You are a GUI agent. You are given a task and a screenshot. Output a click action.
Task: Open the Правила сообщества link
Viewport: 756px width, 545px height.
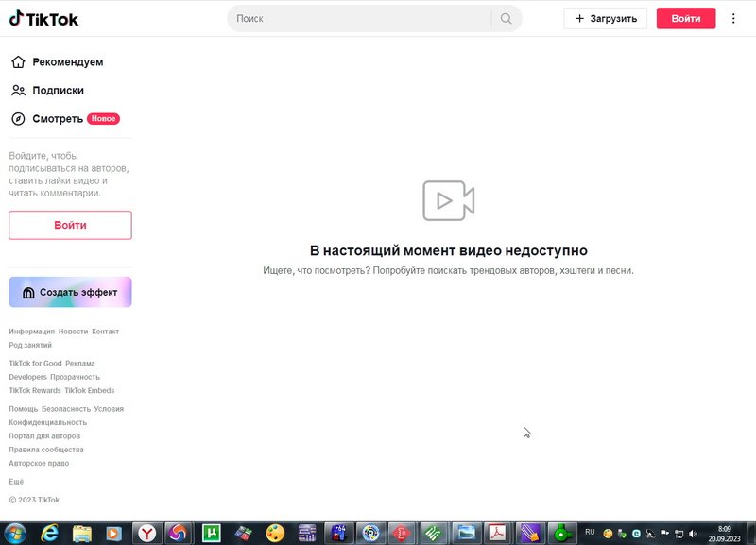coord(46,450)
